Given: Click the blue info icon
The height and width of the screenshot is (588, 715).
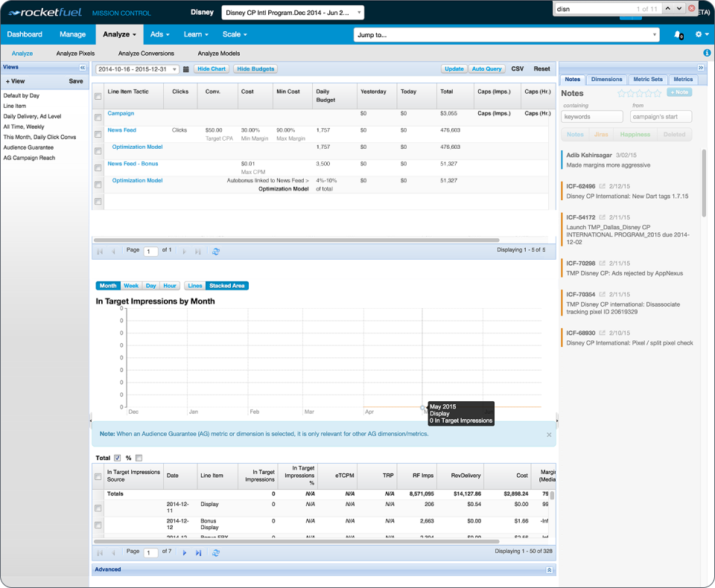Looking at the screenshot, I should point(707,53).
